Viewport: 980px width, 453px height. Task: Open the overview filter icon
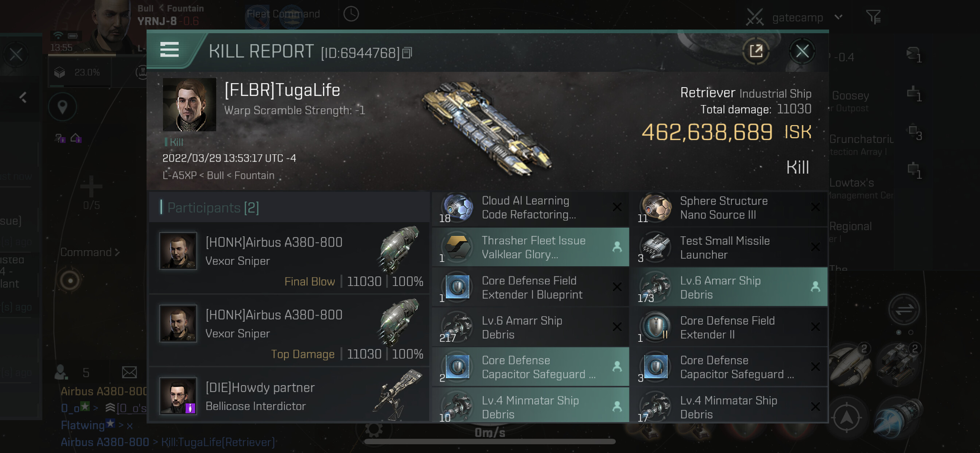coord(873,17)
